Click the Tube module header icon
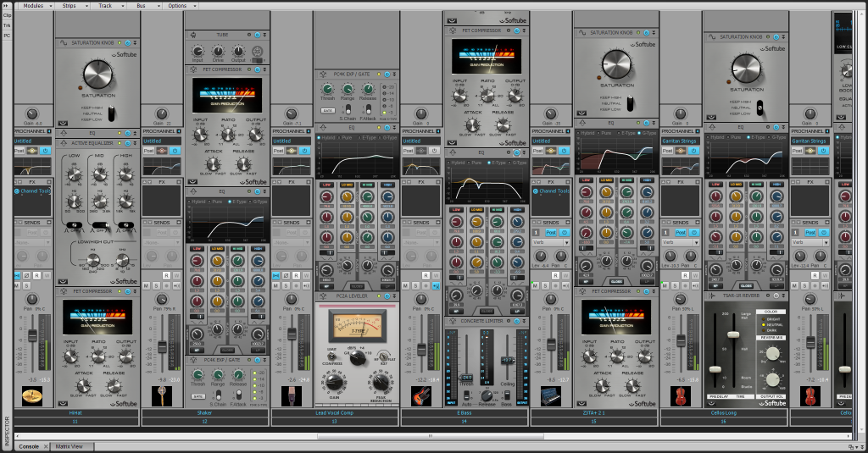Viewport: 868px width, 453px height. tap(193, 35)
